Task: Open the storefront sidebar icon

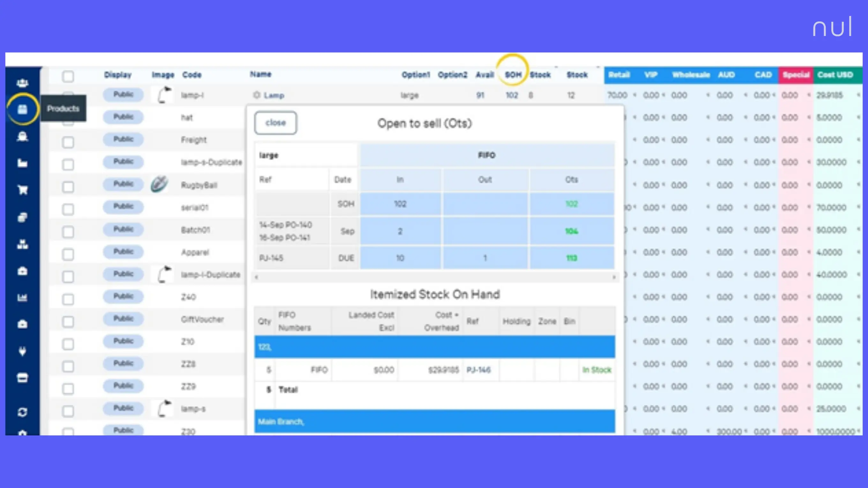Action: coord(22,378)
